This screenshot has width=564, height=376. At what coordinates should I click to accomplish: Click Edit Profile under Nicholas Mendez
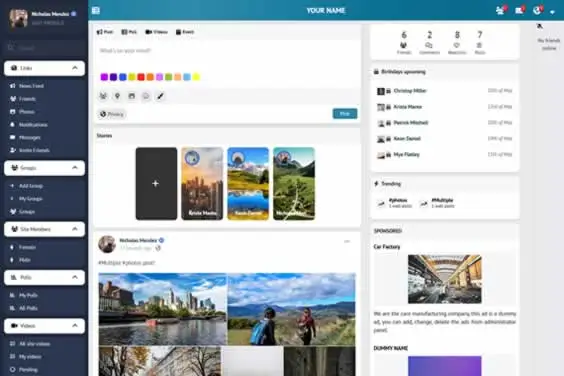[48, 23]
